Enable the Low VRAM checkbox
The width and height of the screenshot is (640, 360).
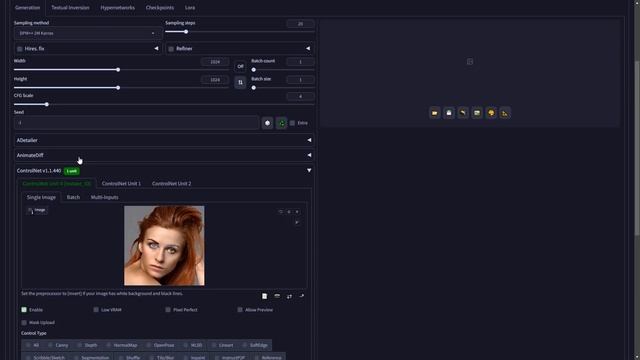pyautogui.click(x=96, y=310)
